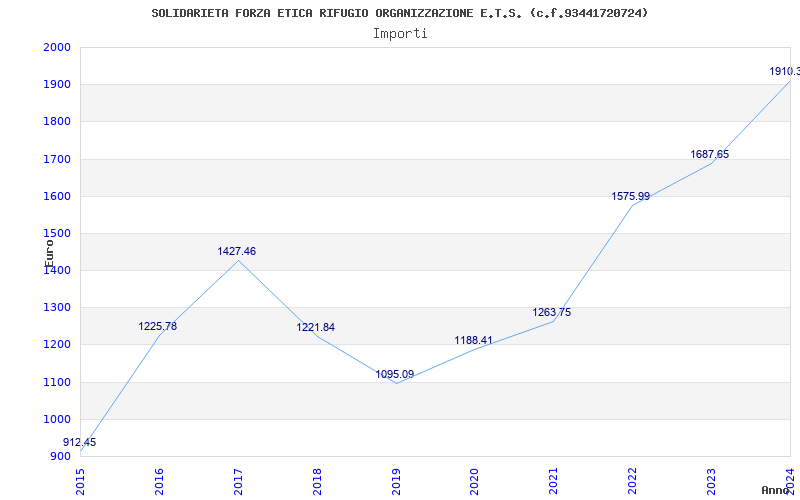The height and width of the screenshot is (500, 800).
Task: Click the 912.45 data point label
Action: (x=80, y=442)
